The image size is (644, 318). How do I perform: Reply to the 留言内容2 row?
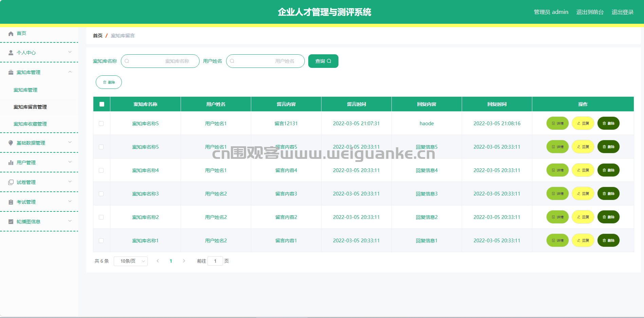coord(583,217)
